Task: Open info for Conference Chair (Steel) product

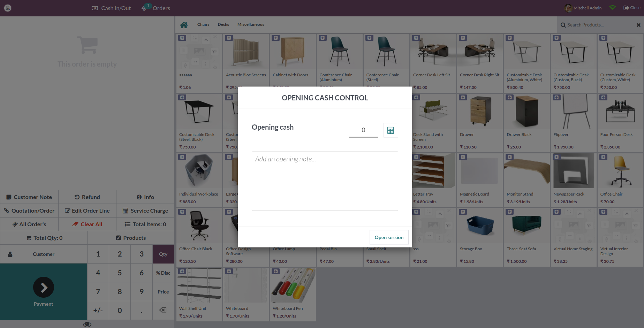Action: [369, 38]
